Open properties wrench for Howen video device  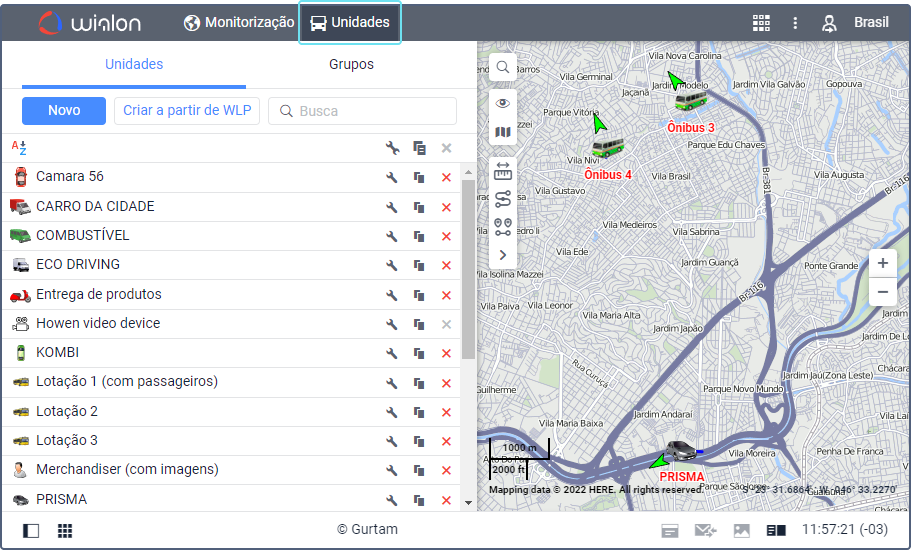click(x=392, y=323)
